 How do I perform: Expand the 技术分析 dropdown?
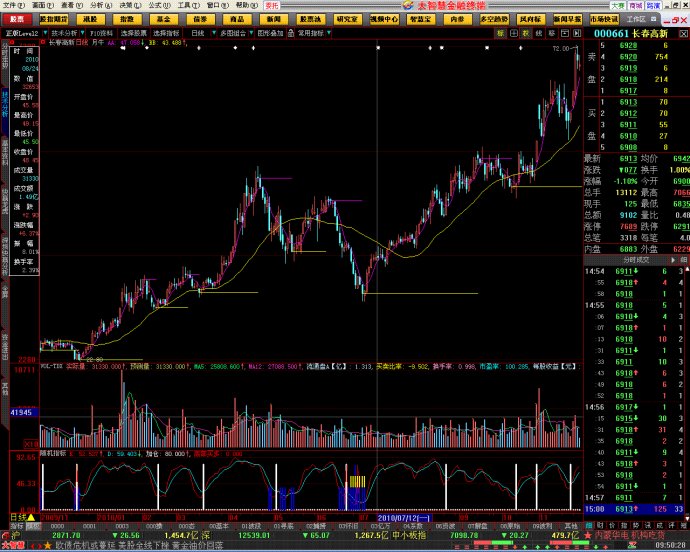click(65, 33)
